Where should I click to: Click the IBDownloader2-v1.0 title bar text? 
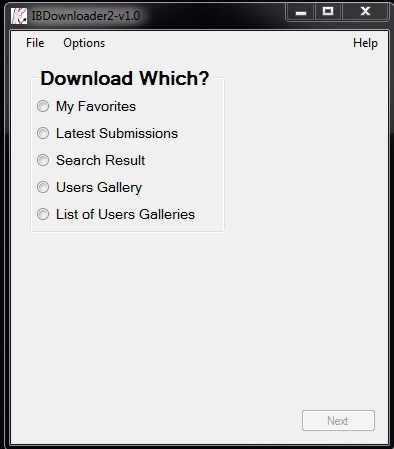[x=86, y=16]
